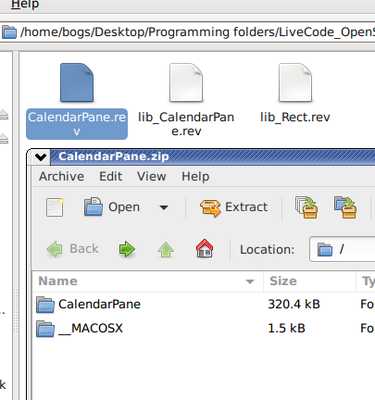Extract files with the Extract button

point(234,207)
